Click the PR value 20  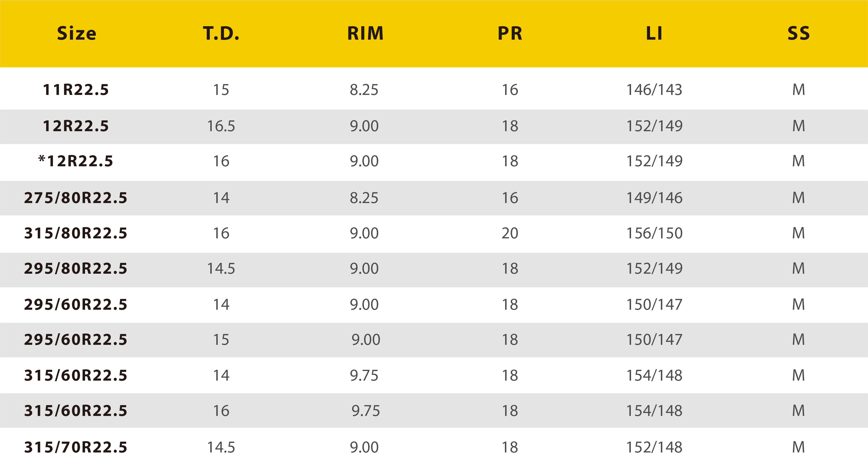(510, 233)
